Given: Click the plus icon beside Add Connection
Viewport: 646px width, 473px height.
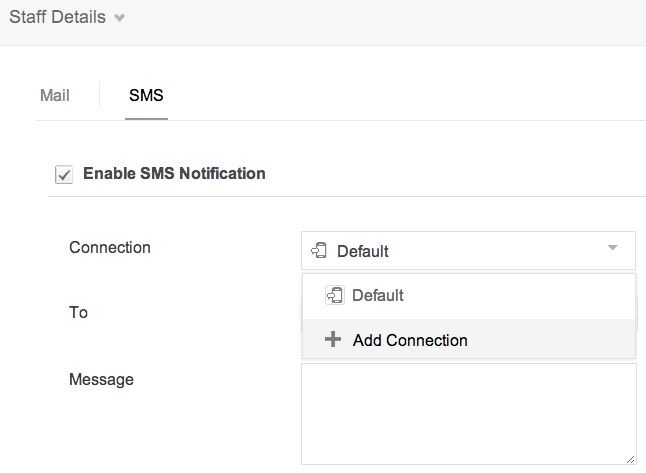Looking at the screenshot, I should pos(333,340).
